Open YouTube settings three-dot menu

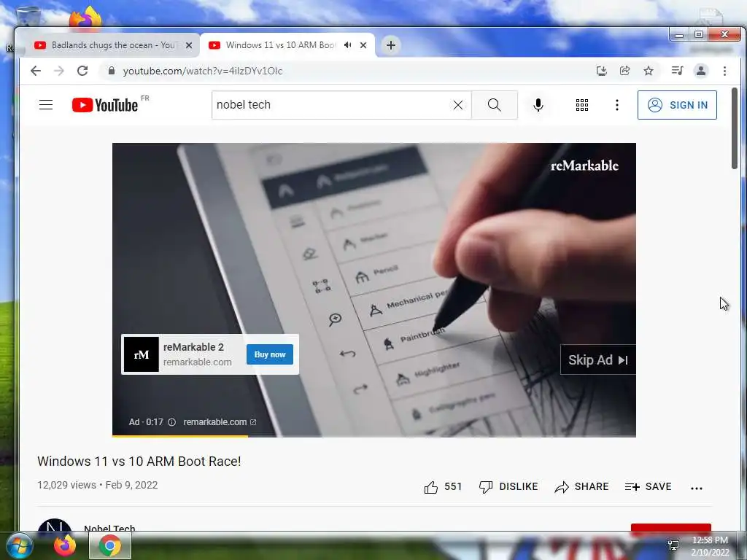tap(617, 105)
